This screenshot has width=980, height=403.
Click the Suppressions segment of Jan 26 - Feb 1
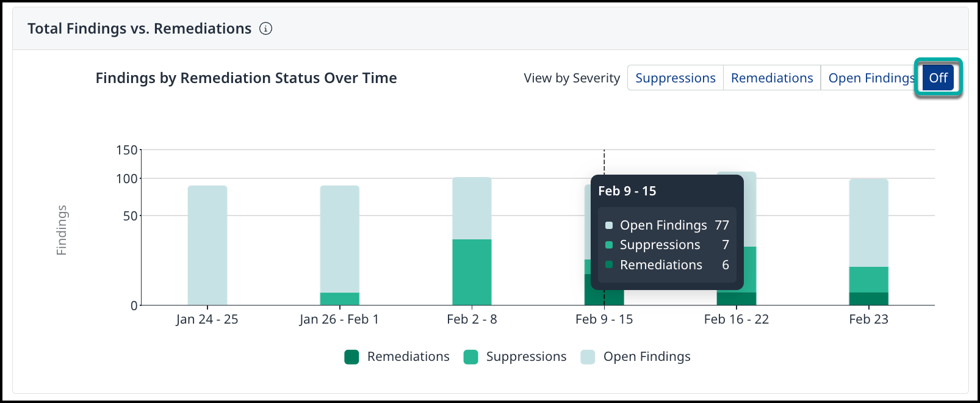pos(340,299)
